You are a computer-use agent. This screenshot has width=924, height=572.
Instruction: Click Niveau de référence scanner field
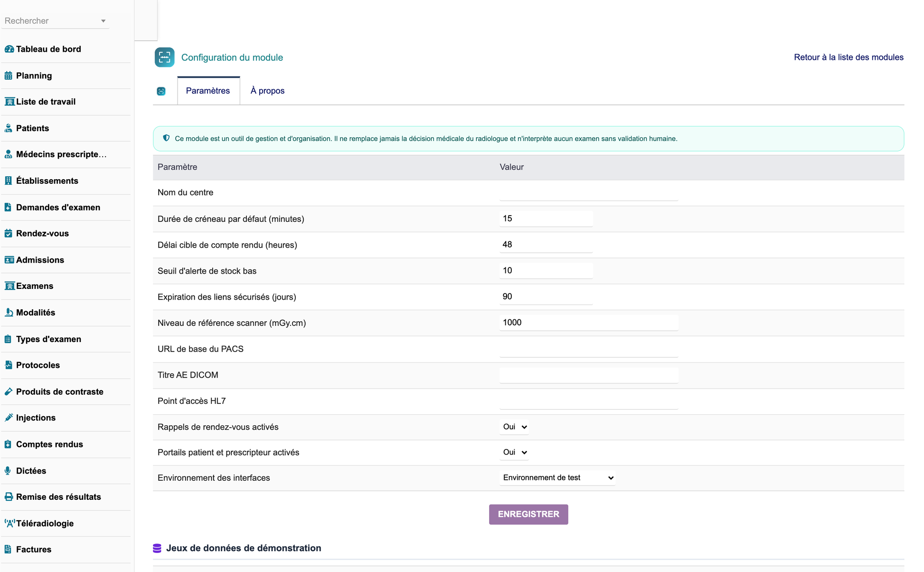tap(589, 323)
